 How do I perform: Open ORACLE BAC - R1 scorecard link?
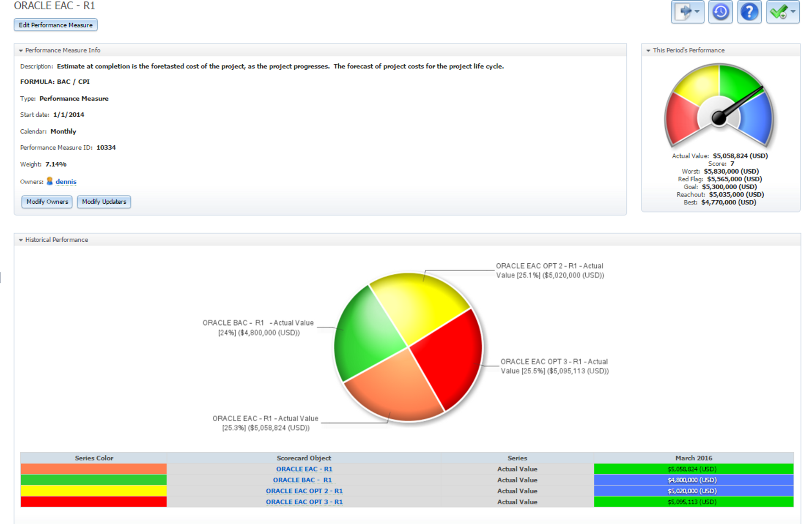[x=302, y=480]
